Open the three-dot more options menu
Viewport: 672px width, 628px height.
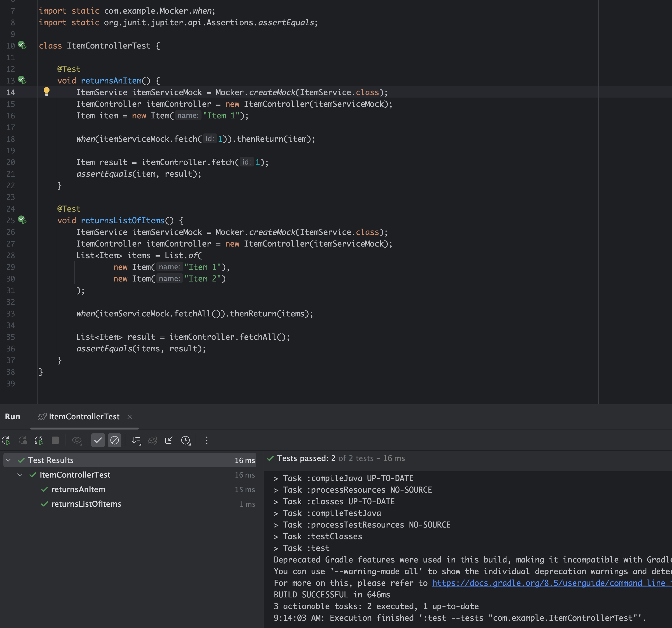tap(207, 440)
